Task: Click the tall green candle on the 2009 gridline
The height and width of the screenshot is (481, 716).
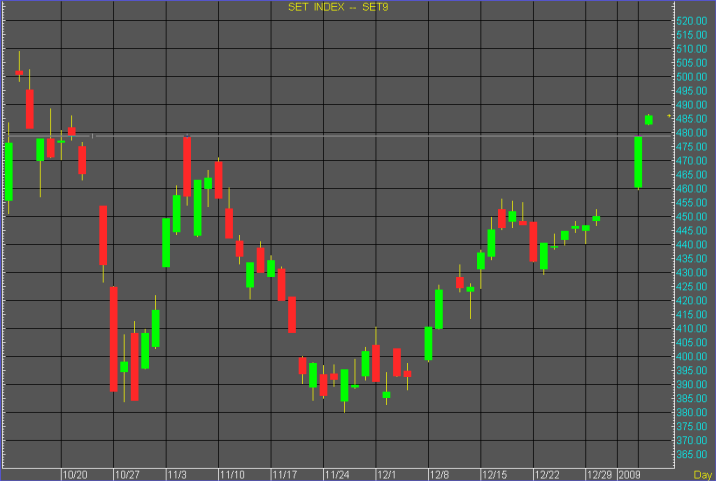Action: point(638,162)
